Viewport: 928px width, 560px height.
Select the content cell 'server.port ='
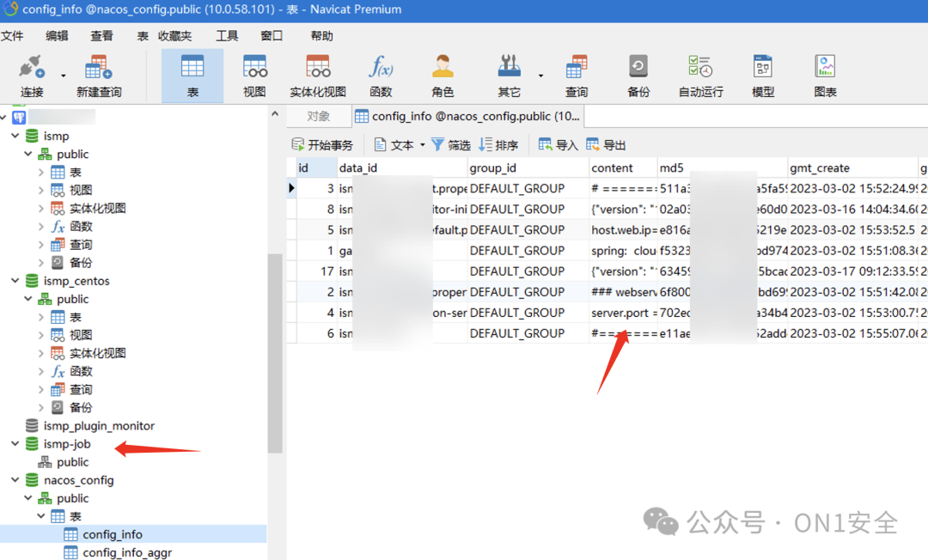[623, 313]
